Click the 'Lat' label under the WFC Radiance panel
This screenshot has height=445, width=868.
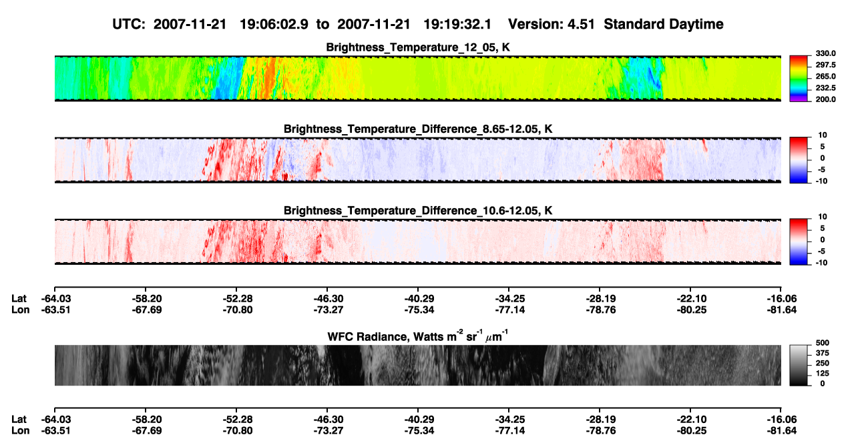19,419
